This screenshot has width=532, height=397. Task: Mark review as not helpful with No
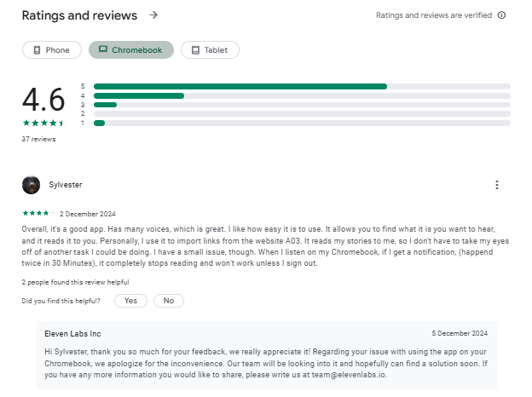(169, 301)
